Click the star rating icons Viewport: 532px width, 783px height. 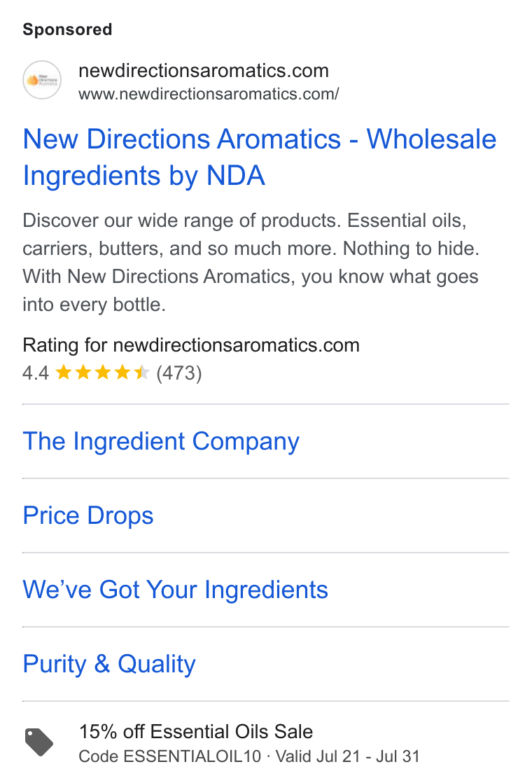102,373
